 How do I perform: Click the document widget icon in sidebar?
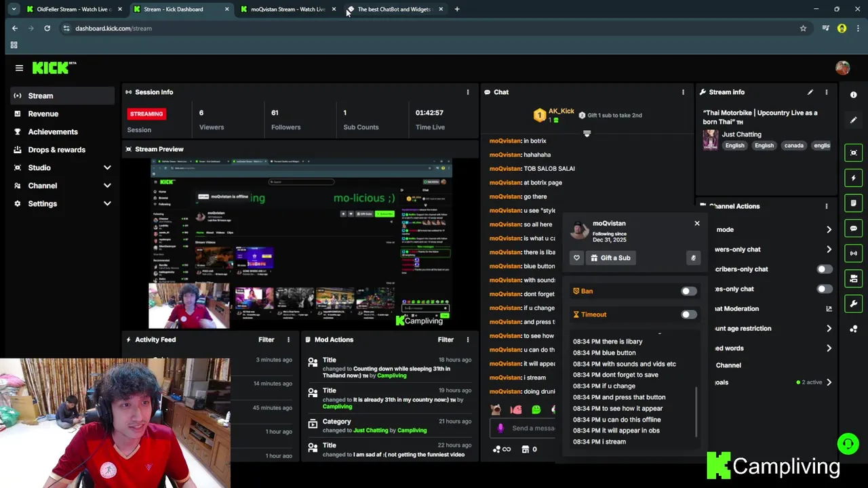tap(854, 203)
